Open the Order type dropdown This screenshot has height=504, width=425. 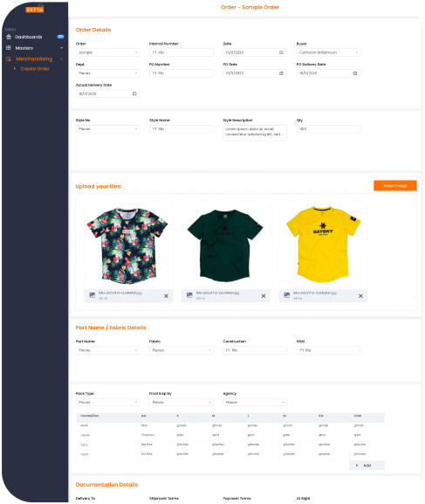[107, 52]
